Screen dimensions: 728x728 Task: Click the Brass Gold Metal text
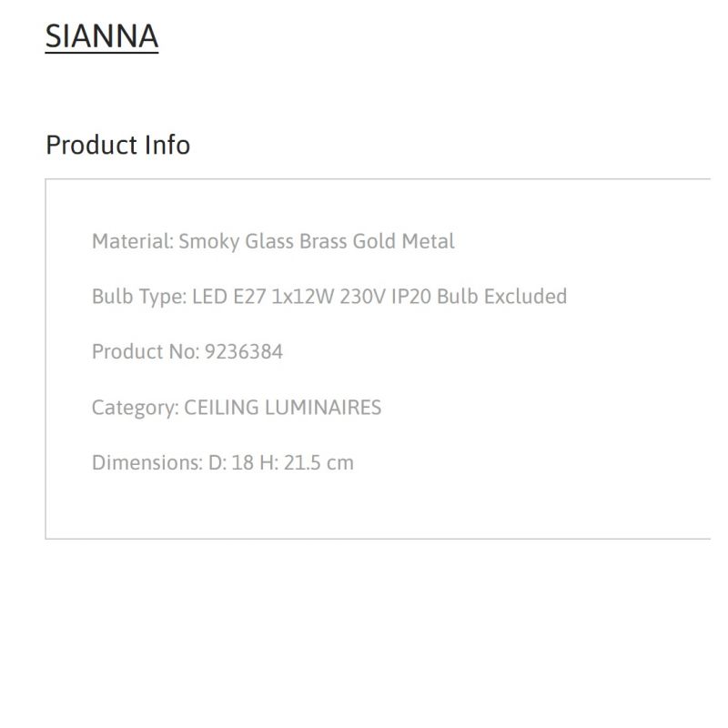[377, 241]
